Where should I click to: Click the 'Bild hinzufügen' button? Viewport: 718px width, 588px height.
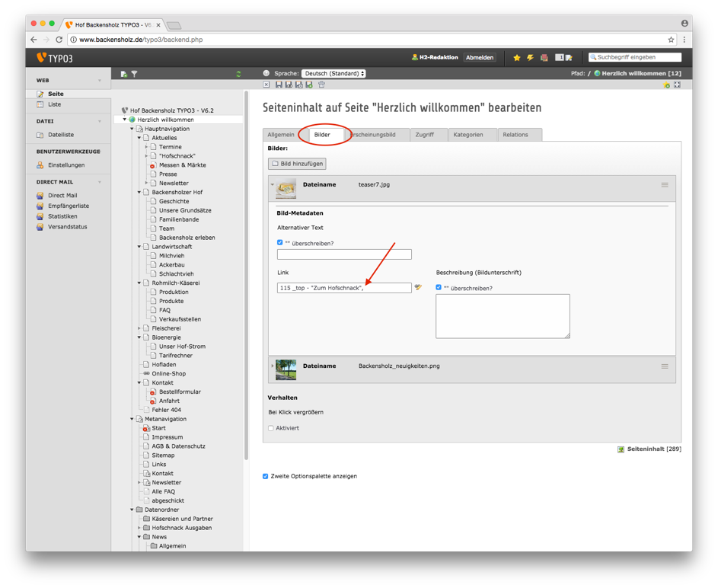pos(297,164)
